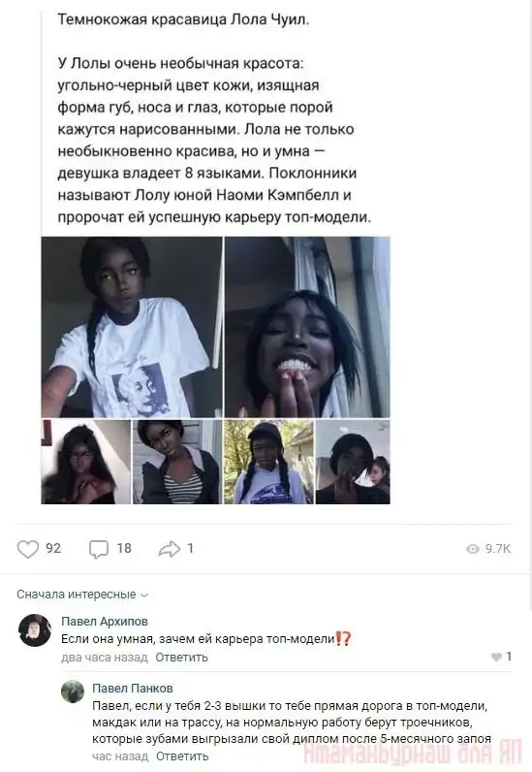532x772 pixels.
Task: Open the outdoor thumbnail with cap and braids
Action: (268, 462)
